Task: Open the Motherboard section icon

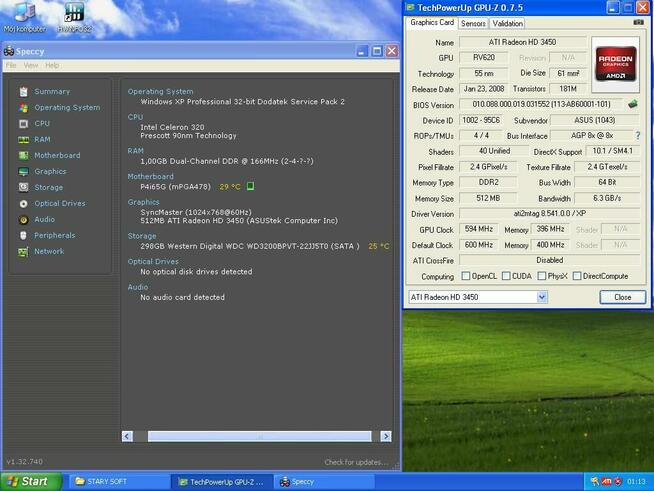Action: [x=23, y=156]
